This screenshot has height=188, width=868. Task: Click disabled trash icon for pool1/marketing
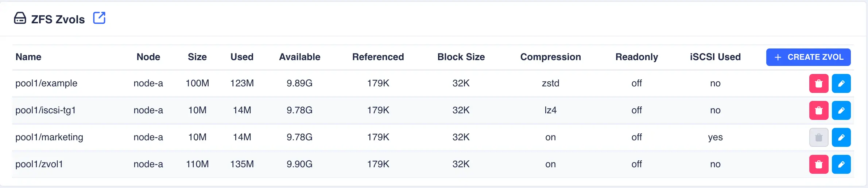[819, 137]
